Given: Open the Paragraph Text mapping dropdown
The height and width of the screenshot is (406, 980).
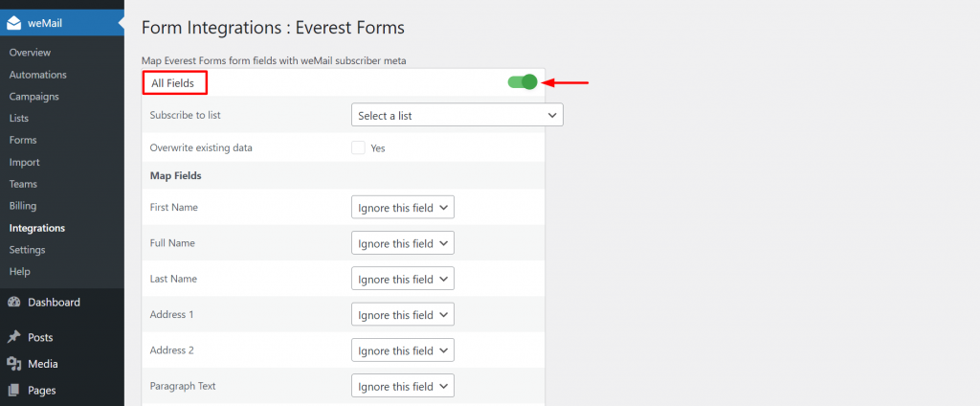Looking at the screenshot, I should click(403, 385).
